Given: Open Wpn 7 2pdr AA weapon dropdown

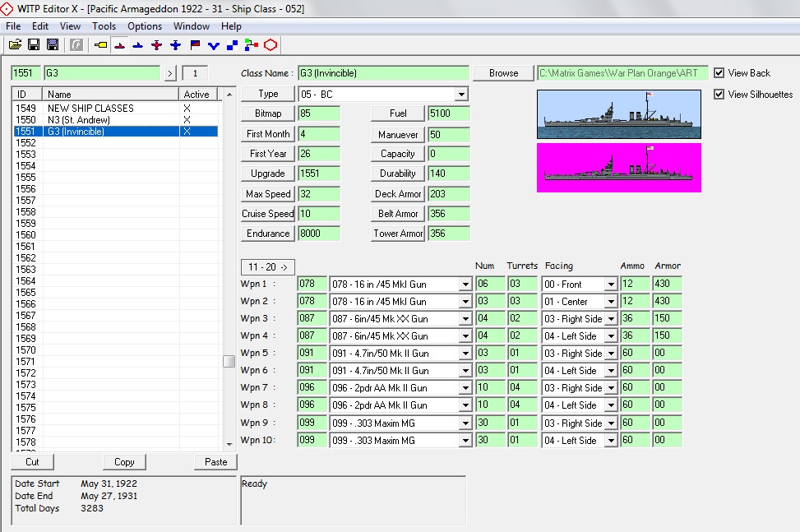Looking at the screenshot, I should point(465,388).
